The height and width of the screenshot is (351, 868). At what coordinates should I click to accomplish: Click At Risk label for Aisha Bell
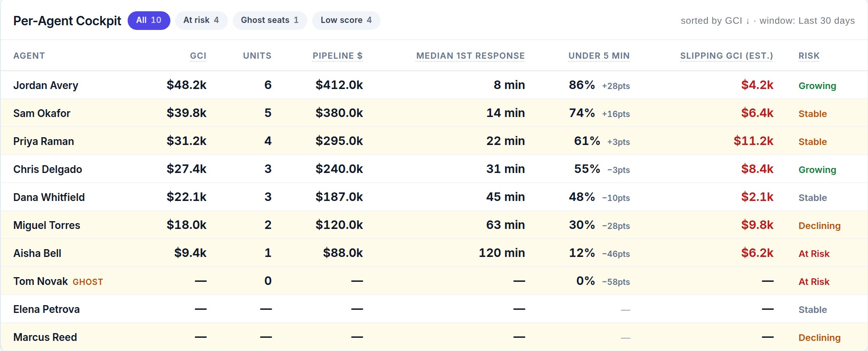(x=814, y=254)
